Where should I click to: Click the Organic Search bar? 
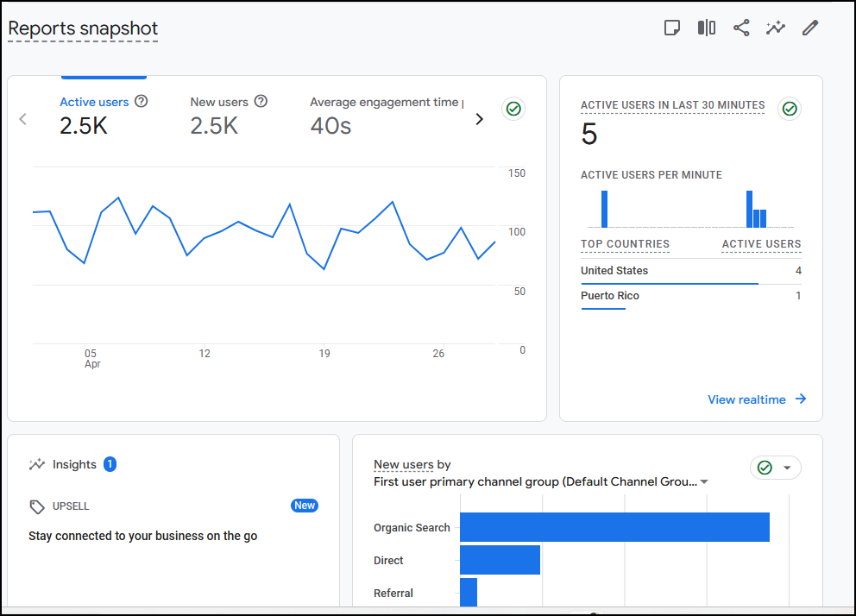coord(614,527)
